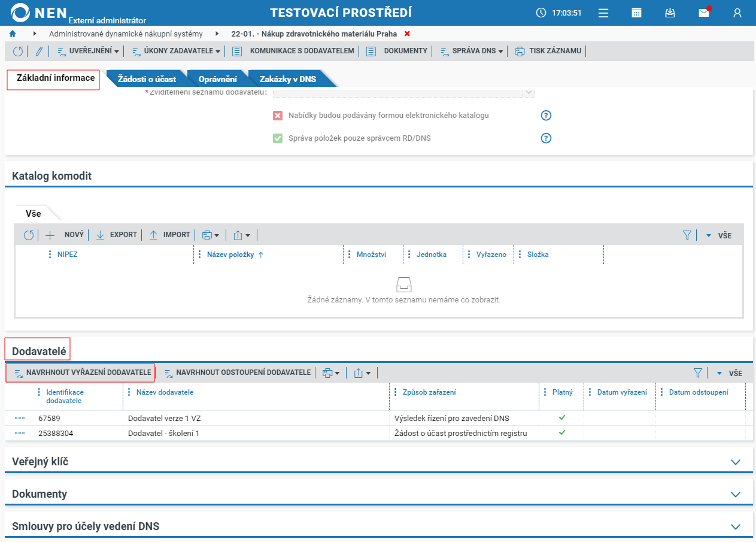Expand the Dokumenty section

(736, 494)
